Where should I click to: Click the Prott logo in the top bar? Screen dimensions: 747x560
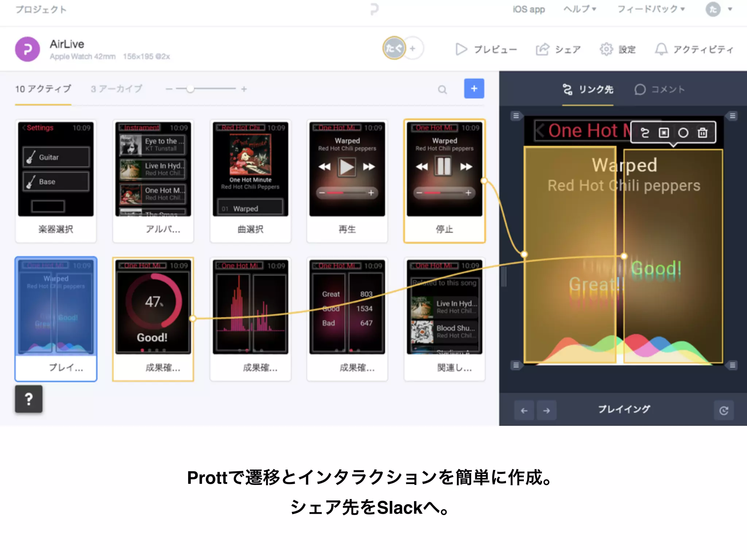[374, 9]
